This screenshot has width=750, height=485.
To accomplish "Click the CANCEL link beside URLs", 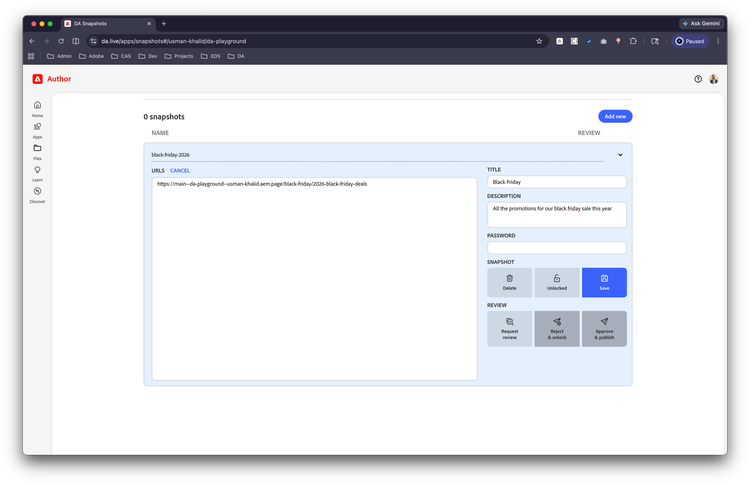I will [180, 171].
